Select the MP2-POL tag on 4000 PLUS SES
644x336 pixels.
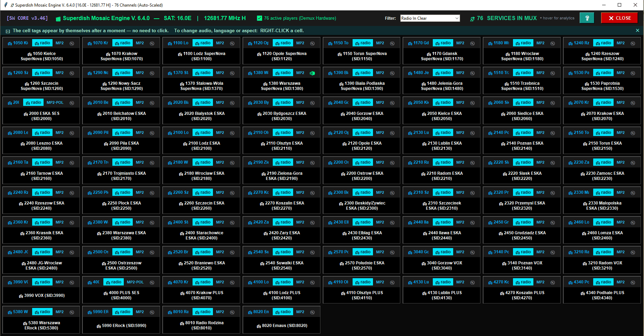135,282
